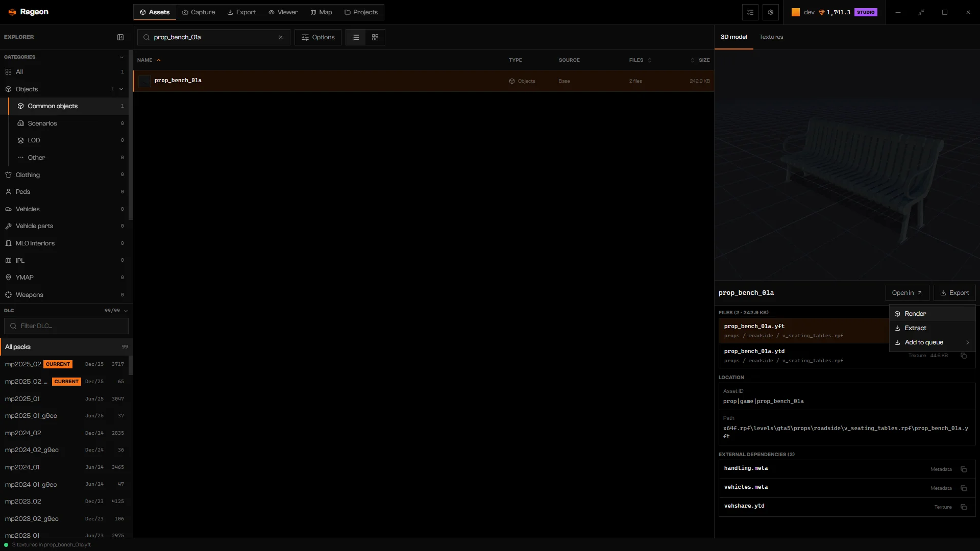Open the dev user account avatar

point(796,12)
